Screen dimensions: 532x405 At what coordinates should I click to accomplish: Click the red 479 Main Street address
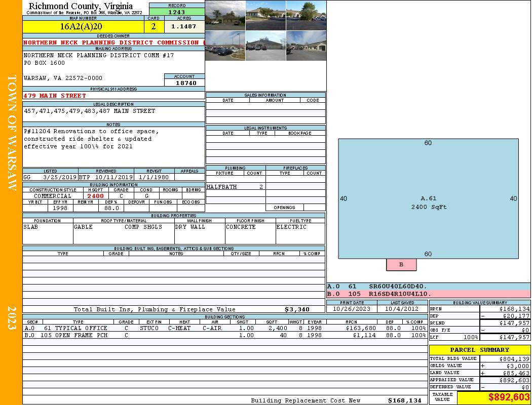click(55, 96)
